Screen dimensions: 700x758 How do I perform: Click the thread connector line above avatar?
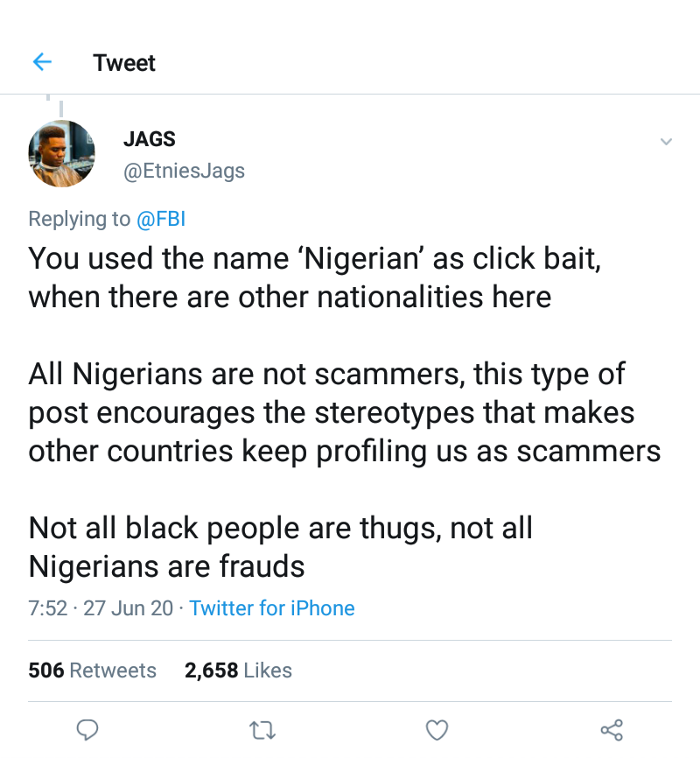(x=61, y=105)
